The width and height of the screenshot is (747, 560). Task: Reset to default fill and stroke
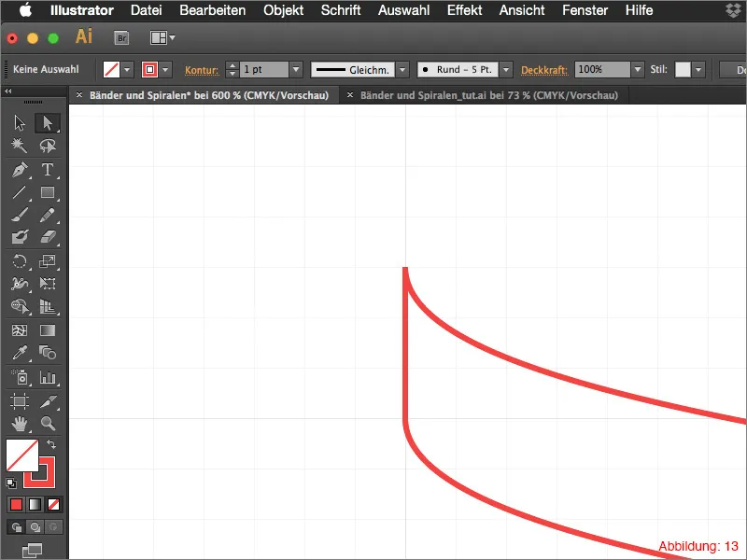coord(11,483)
